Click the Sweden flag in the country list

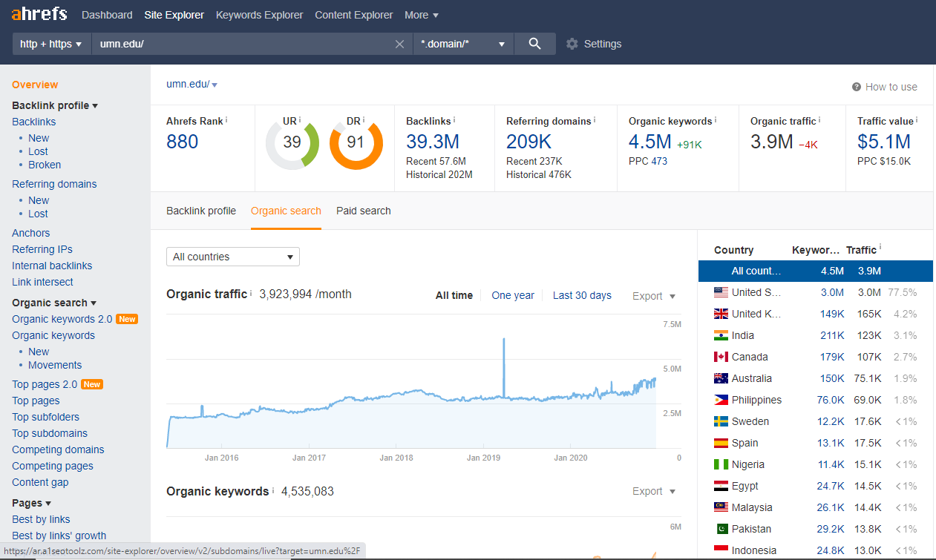coord(721,421)
